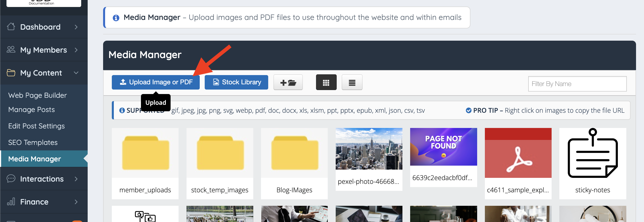
Task: Switch to list view
Action: [352, 82]
